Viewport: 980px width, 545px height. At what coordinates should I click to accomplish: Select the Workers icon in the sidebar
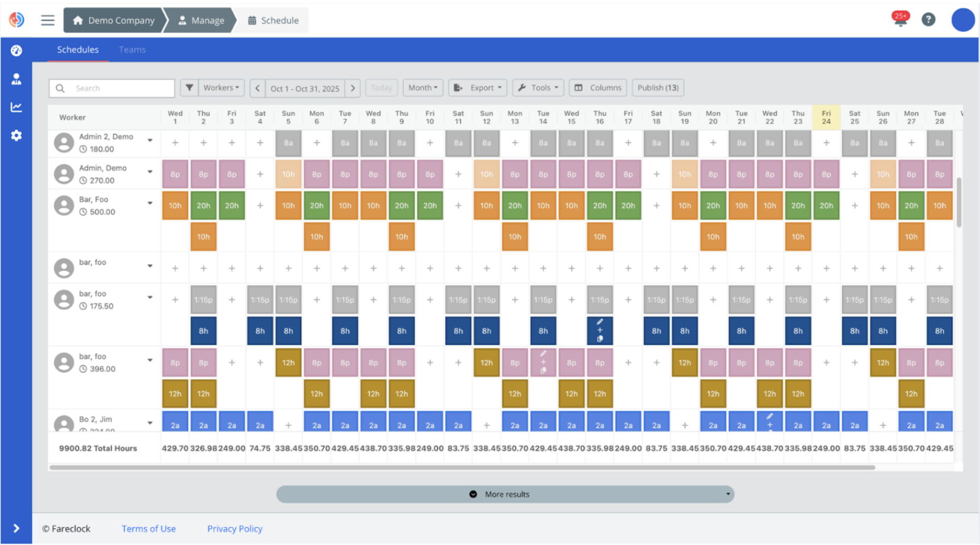point(16,78)
